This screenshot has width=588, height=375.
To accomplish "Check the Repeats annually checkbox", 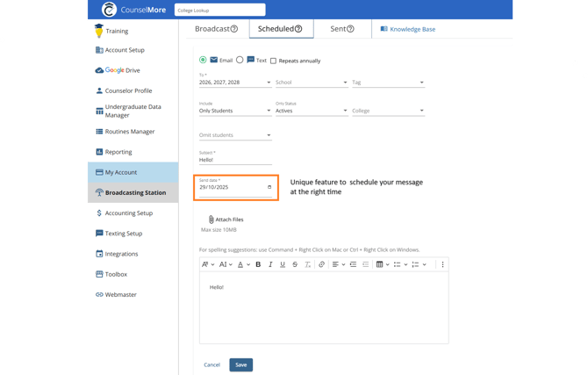I will point(273,61).
